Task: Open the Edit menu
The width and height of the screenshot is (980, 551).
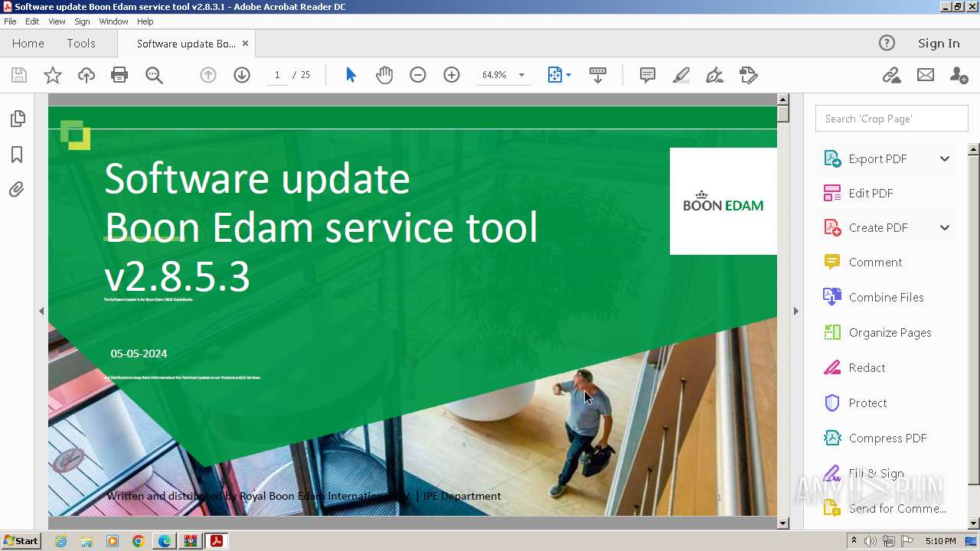Action: point(32,21)
